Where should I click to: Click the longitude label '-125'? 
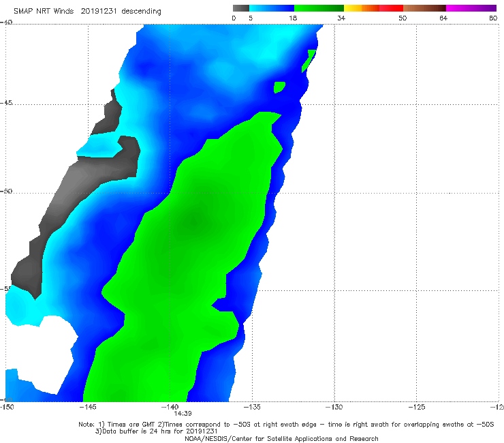coord(417,407)
